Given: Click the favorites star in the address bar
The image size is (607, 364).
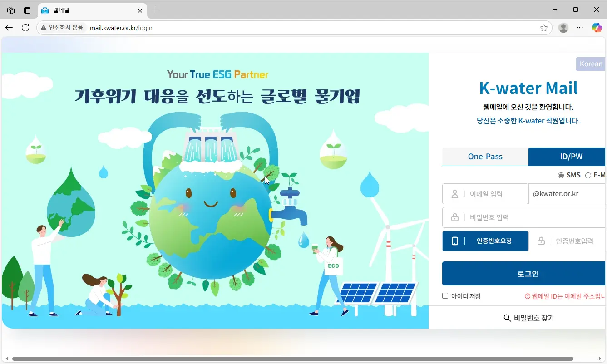Looking at the screenshot, I should point(544,28).
